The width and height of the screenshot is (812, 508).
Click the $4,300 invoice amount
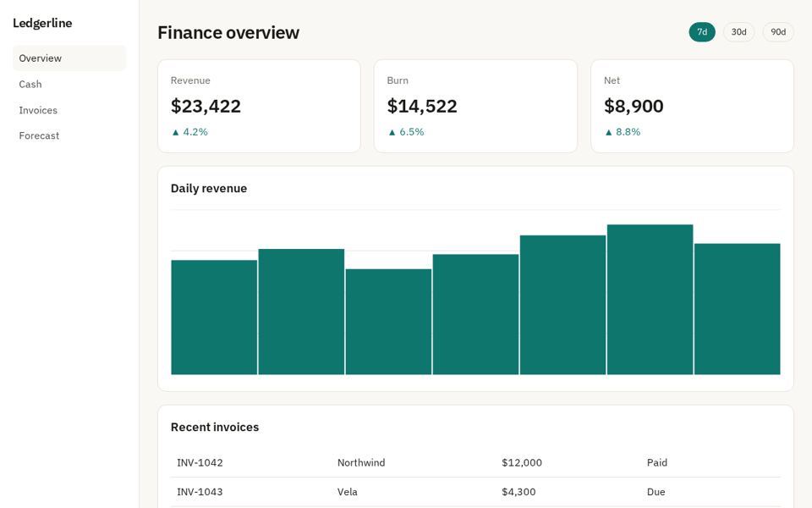(x=518, y=491)
